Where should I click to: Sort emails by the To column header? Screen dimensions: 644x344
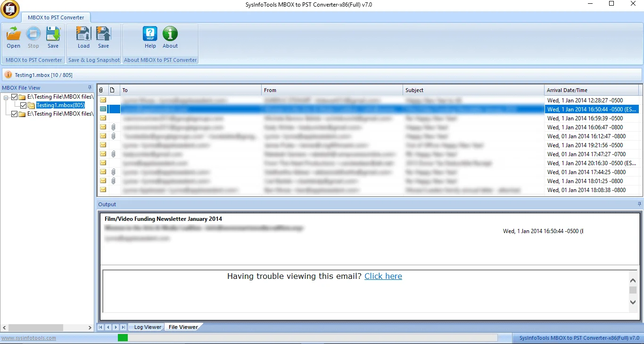click(191, 90)
